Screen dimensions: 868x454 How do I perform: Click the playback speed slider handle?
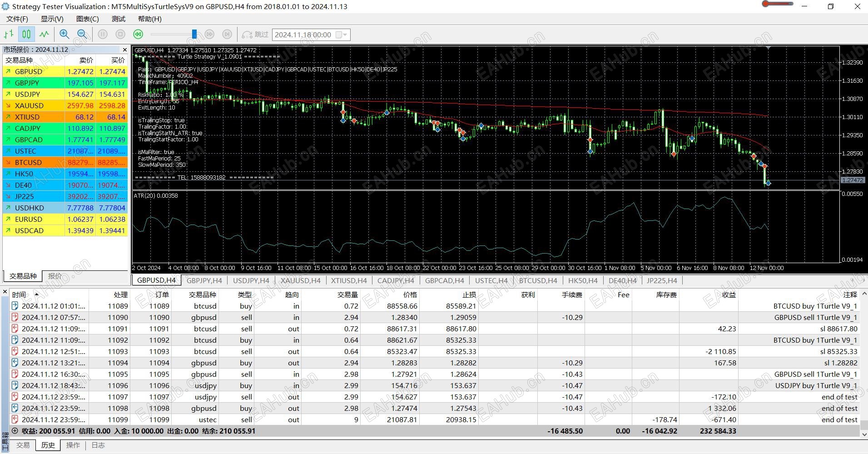pos(194,35)
